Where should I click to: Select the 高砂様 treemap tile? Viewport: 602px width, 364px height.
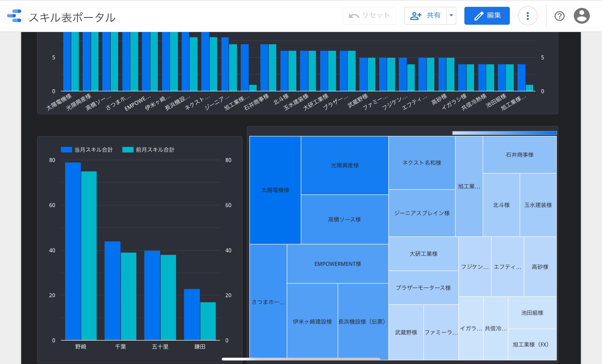click(x=540, y=267)
